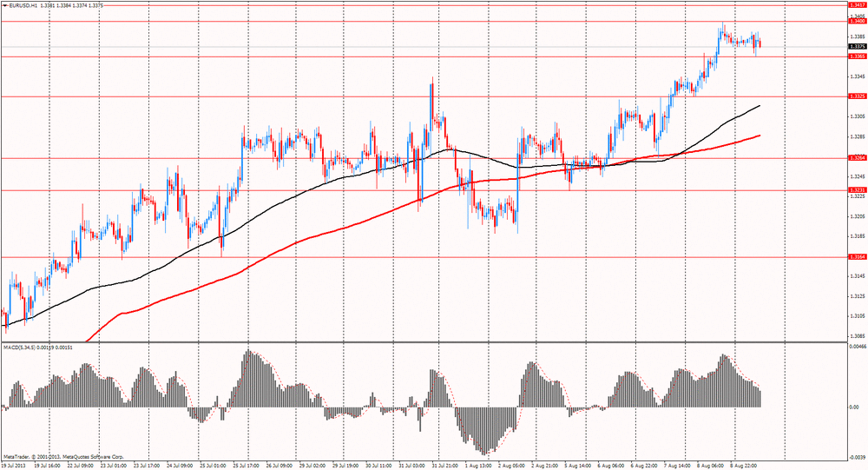Select the 1.3365 red price label
868x470 pixels.
[x=857, y=56]
